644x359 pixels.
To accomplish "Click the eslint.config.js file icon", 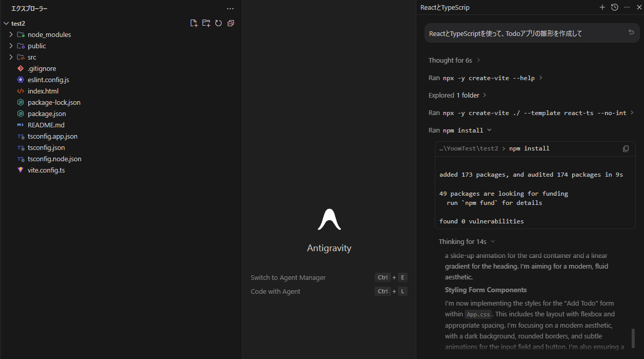I will [21, 80].
